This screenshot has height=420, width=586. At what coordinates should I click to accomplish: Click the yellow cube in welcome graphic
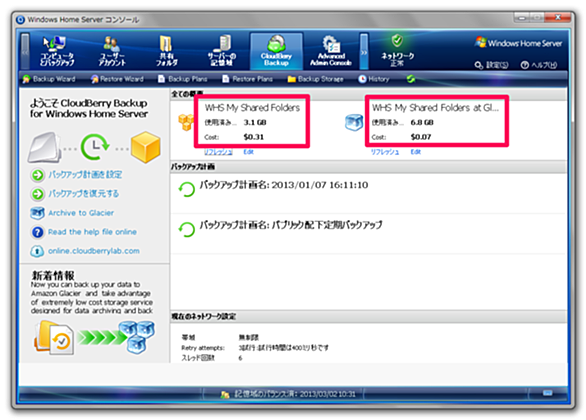pos(145,147)
